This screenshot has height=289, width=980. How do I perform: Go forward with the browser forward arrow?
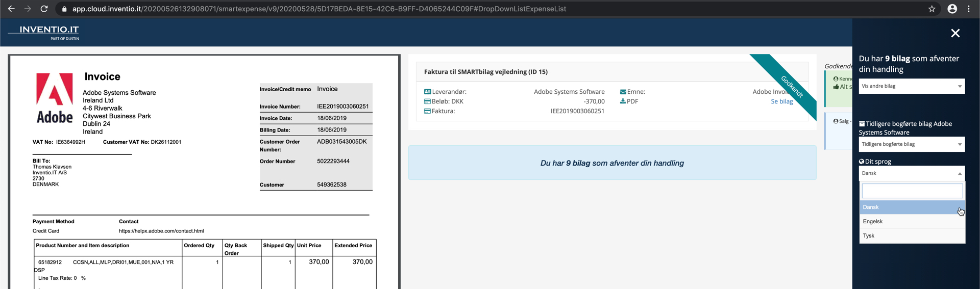[x=28, y=9]
